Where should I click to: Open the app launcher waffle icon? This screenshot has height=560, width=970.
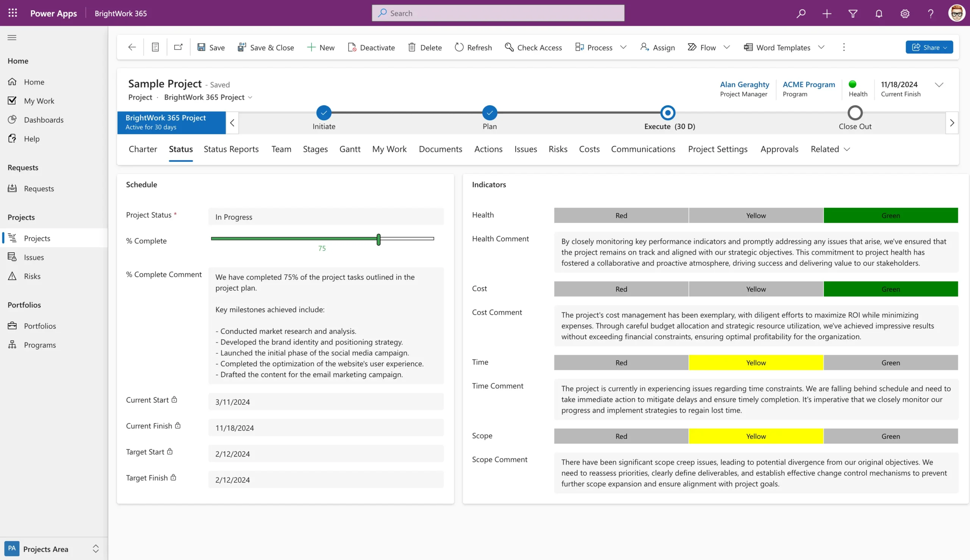(x=13, y=13)
